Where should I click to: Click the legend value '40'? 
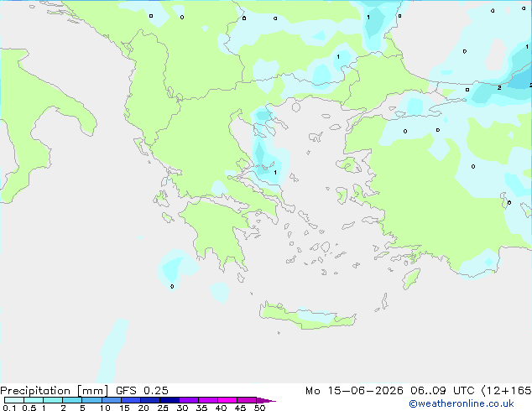(221, 408)
